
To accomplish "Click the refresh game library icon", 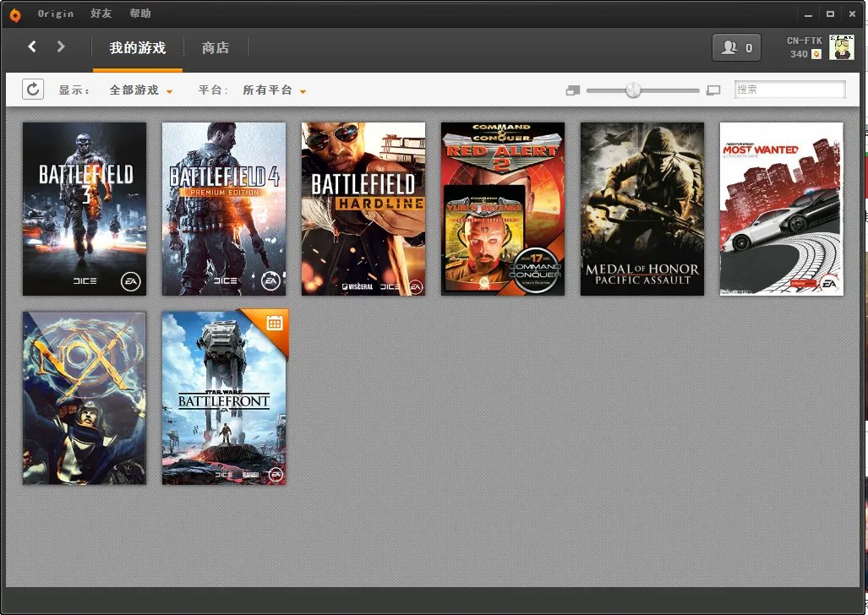I will (33, 90).
